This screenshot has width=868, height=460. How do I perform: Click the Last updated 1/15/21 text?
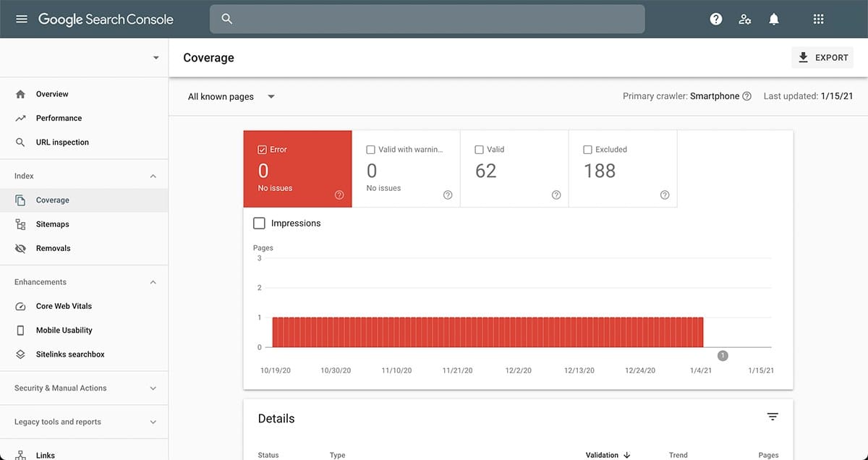(809, 96)
